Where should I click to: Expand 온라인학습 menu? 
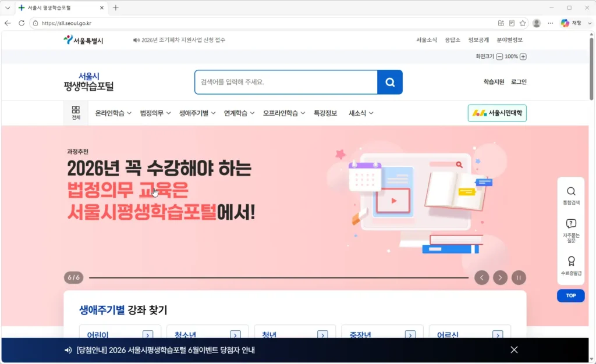(113, 113)
